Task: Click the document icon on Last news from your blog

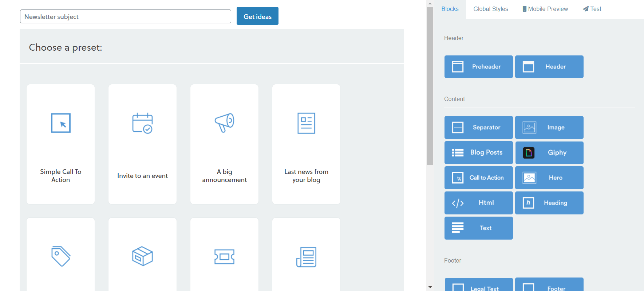Action: (x=306, y=123)
